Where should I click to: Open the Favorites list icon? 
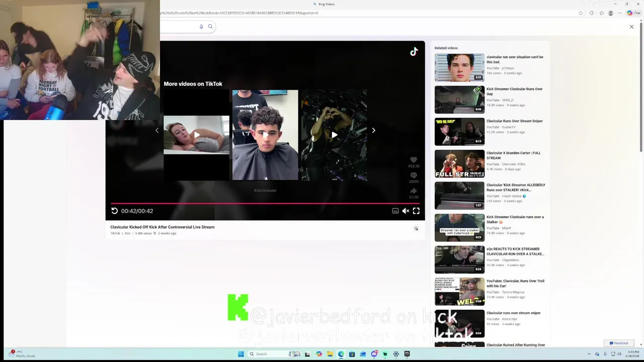tap(601, 13)
